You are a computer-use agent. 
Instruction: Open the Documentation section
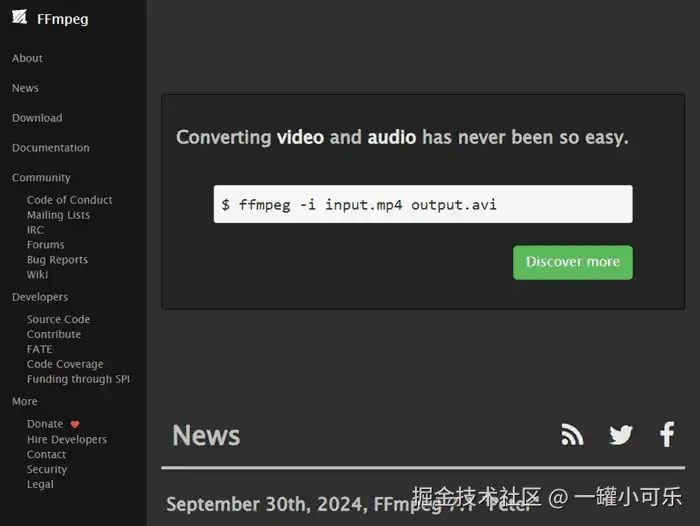pyautogui.click(x=51, y=148)
